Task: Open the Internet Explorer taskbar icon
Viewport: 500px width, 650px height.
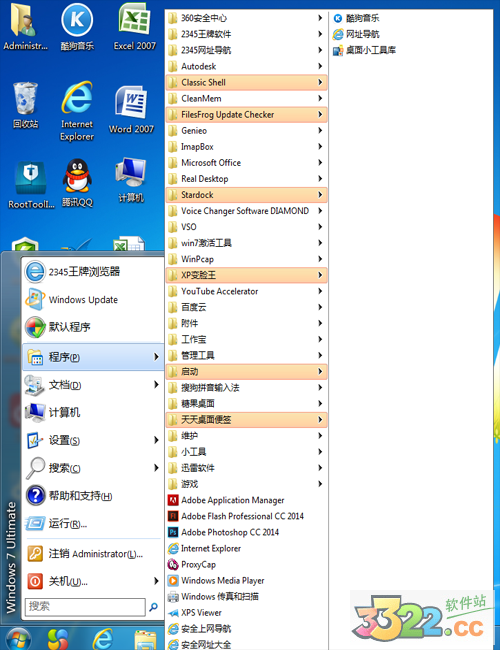Action: [x=102, y=639]
